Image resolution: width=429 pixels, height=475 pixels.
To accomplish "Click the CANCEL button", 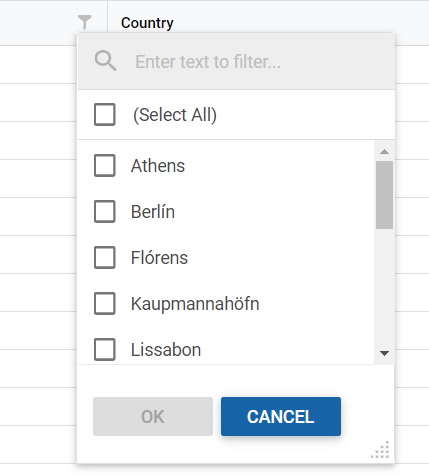I will [x=281, y=416].
